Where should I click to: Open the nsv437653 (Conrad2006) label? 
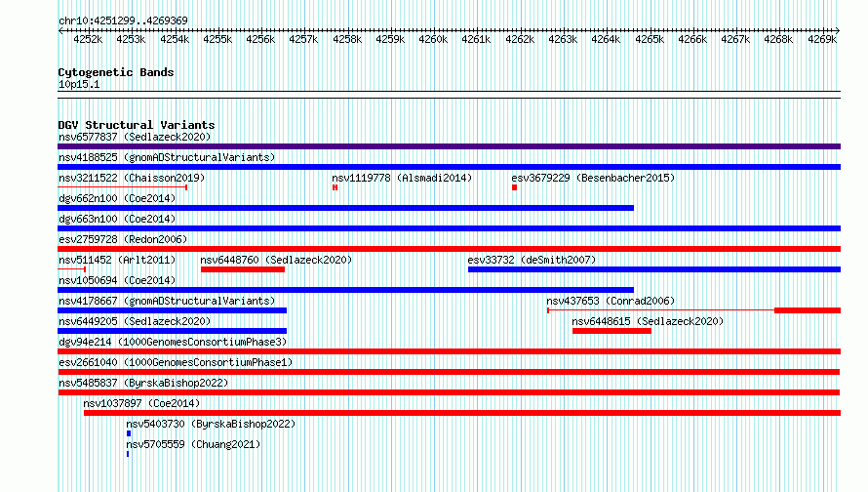click(611, 301)
